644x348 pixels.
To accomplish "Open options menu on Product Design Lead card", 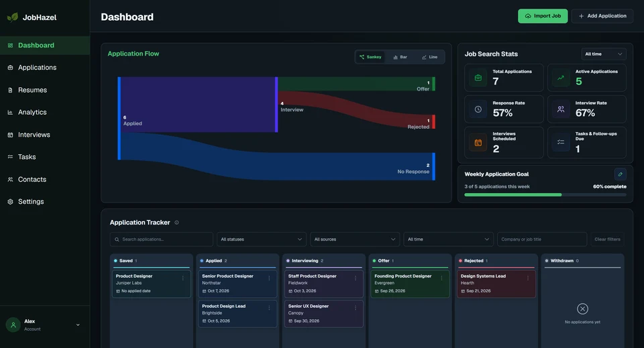I will (x=269, y=308).
